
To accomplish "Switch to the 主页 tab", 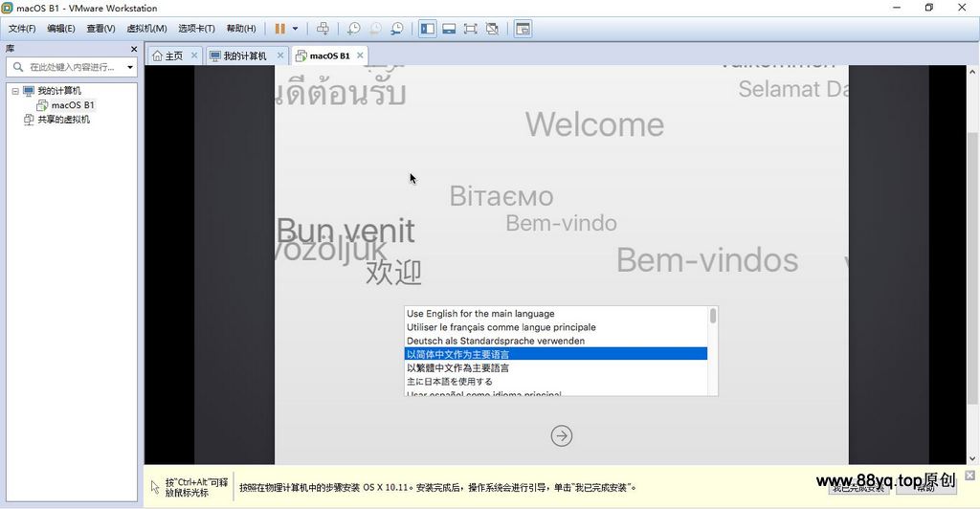I will pos(168,55).
